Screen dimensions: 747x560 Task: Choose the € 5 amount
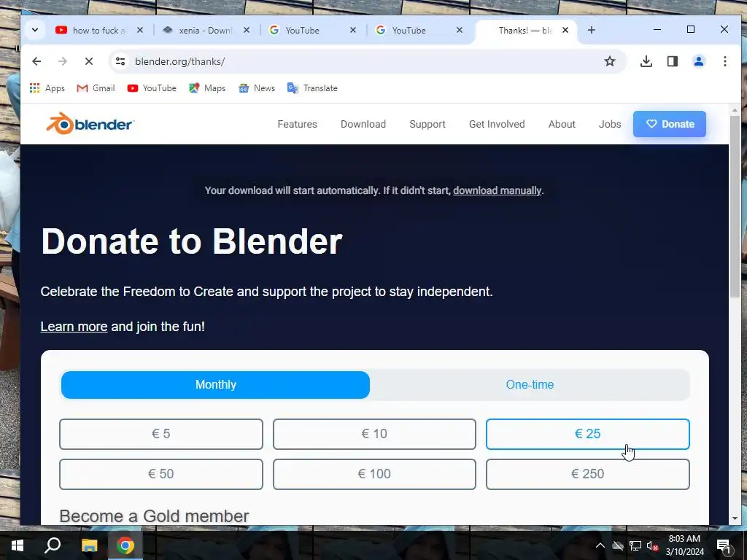161,434
